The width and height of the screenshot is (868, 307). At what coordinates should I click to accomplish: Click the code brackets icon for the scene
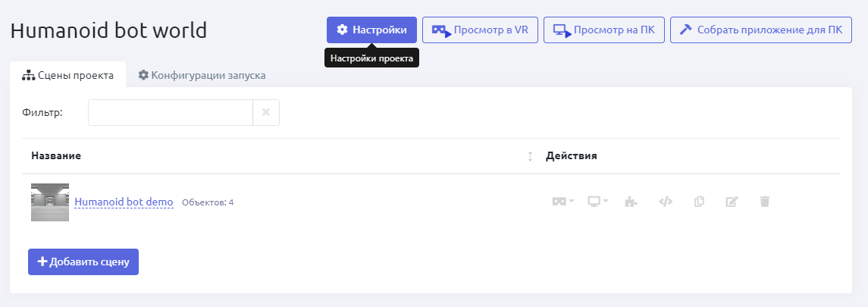click(x=666, y=202)
